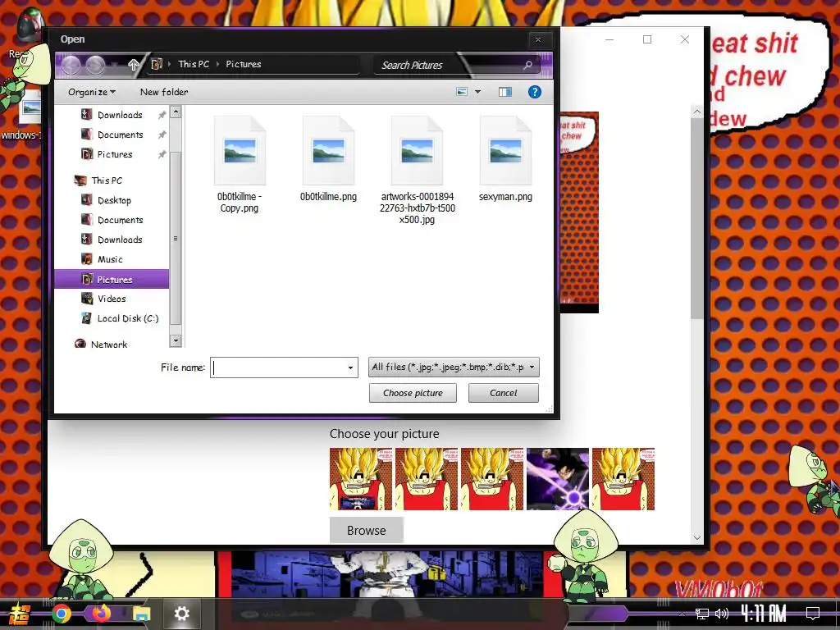Choose the purple dark character thumbnail in Settings
Viewport: 840px width, 630px height.
[x=558, y=479]
